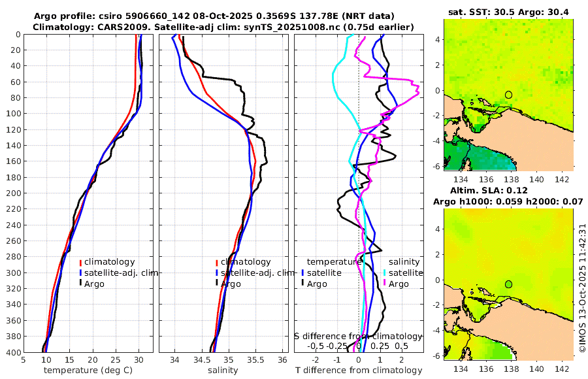Click the 35.5 salinity tick label

click(255, 360)
